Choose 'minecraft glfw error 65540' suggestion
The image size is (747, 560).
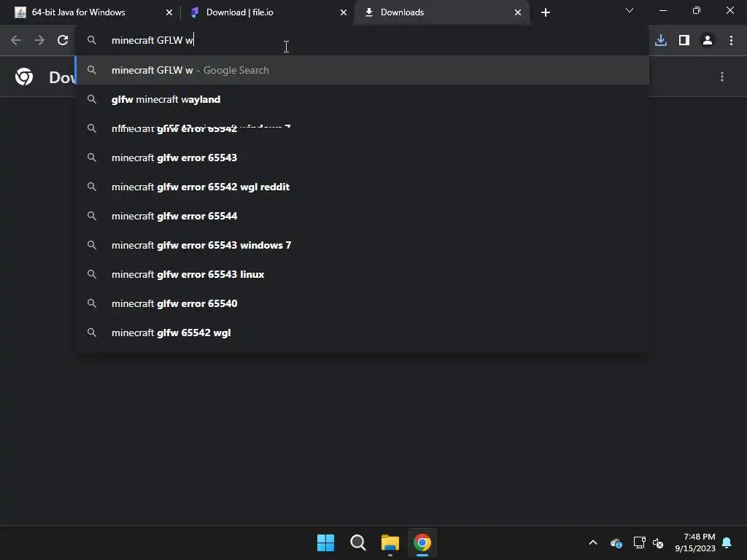(x=362, y=303)
